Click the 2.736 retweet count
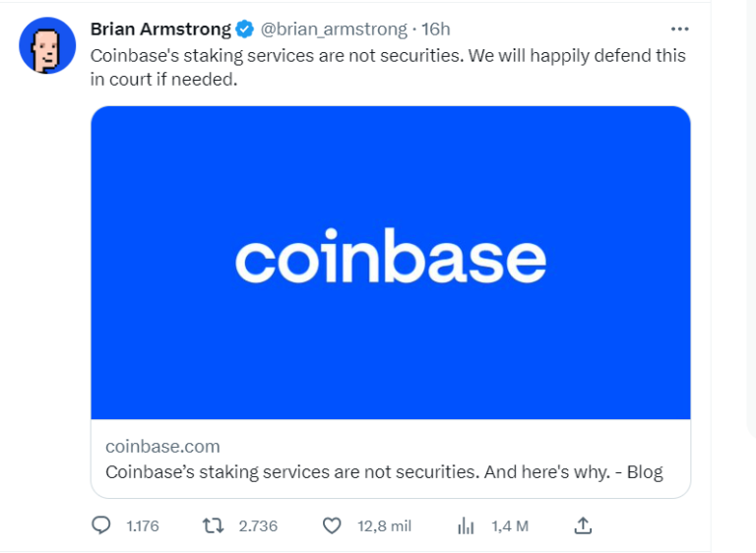Image resolution: width=756 pixels, height=553 pixels. (x=258, y=526)
